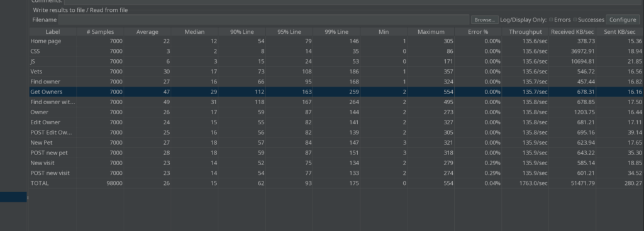Click the Browse... button
The image size is (644, 231).
click(x=485, y=19)
